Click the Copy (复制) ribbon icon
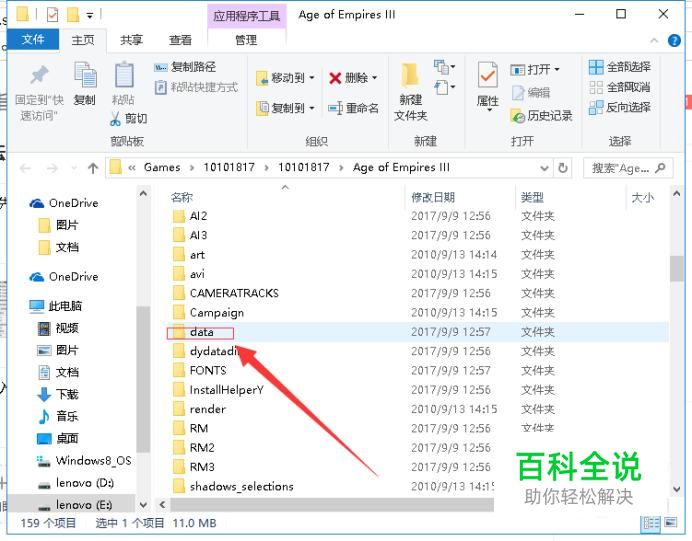 pos(85,75)
